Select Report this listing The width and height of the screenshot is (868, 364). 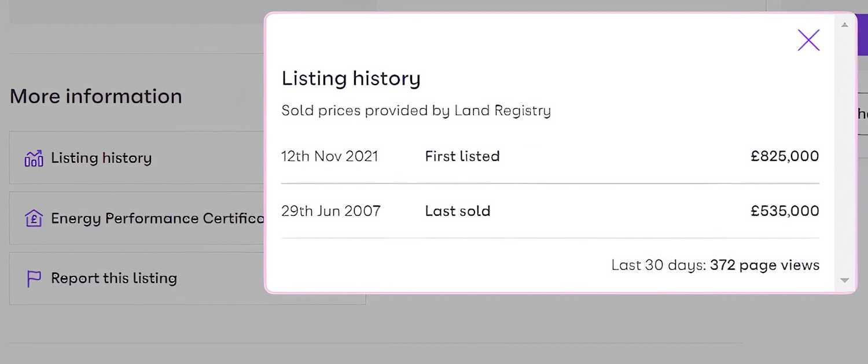114,278
